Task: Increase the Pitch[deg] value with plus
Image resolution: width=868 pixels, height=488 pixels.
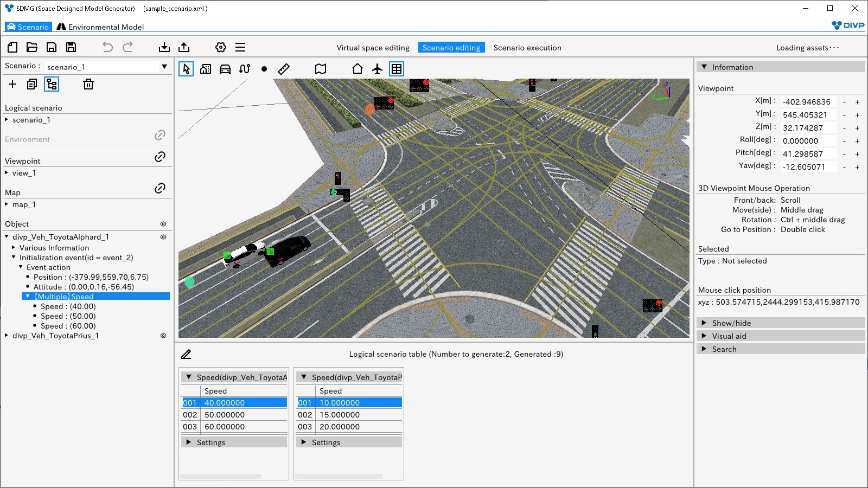Action: click(857, 154)
